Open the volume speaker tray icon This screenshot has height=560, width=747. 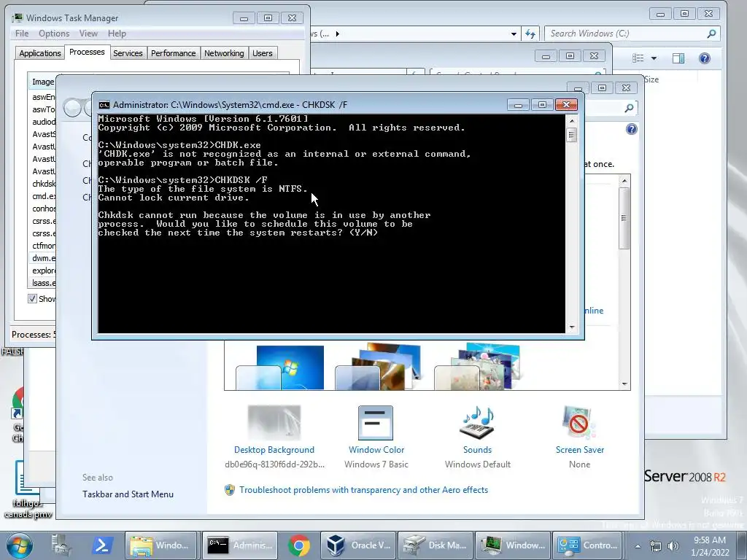[673, 546]
